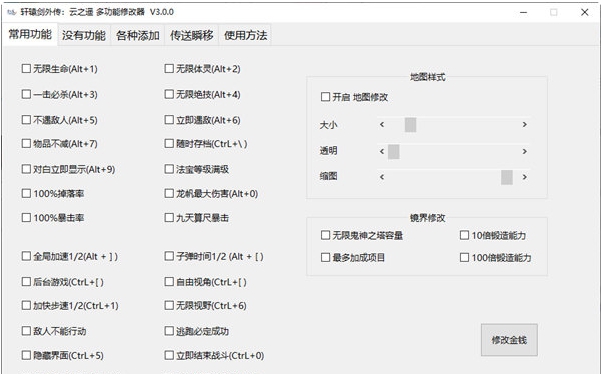Toggle 一击必杀(Alt+3) checkbox
The width and height of the screenshot is (602, 374).
[x=26, y=94]
